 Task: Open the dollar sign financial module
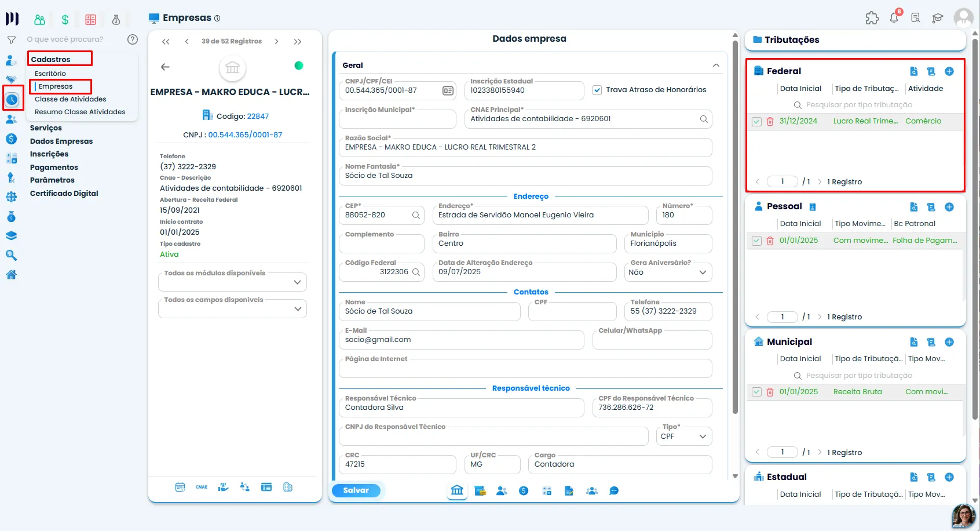click(x=65, y=20)
